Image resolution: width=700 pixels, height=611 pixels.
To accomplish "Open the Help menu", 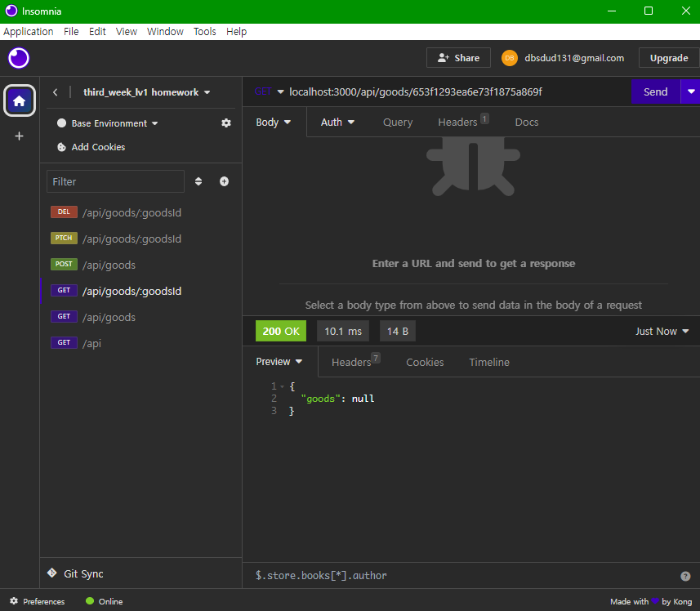I will [x=236, y=32].
